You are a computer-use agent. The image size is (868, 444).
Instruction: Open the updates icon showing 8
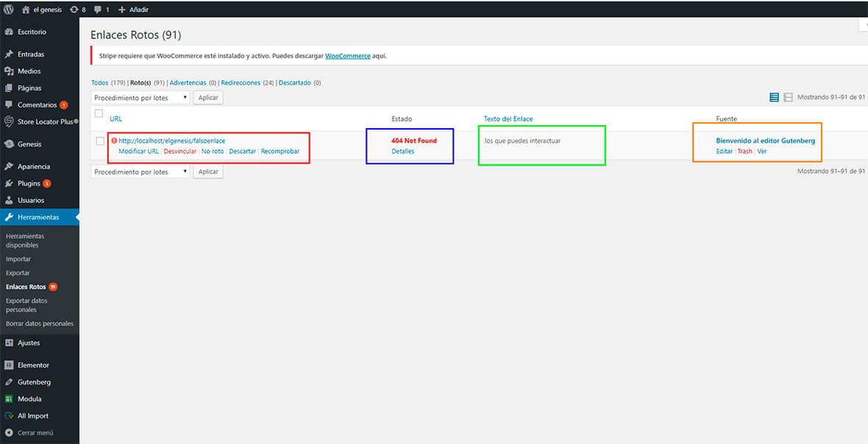74,10
